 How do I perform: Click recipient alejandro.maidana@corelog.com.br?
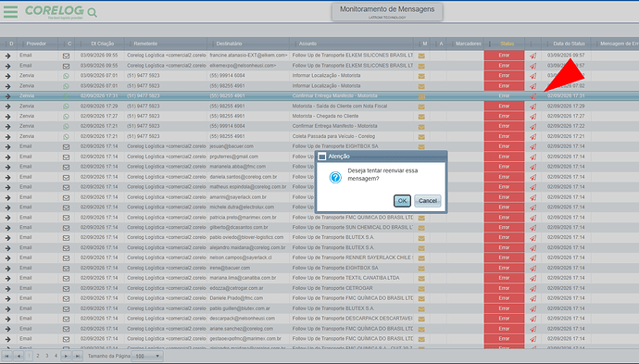click(x=247, y=247)
